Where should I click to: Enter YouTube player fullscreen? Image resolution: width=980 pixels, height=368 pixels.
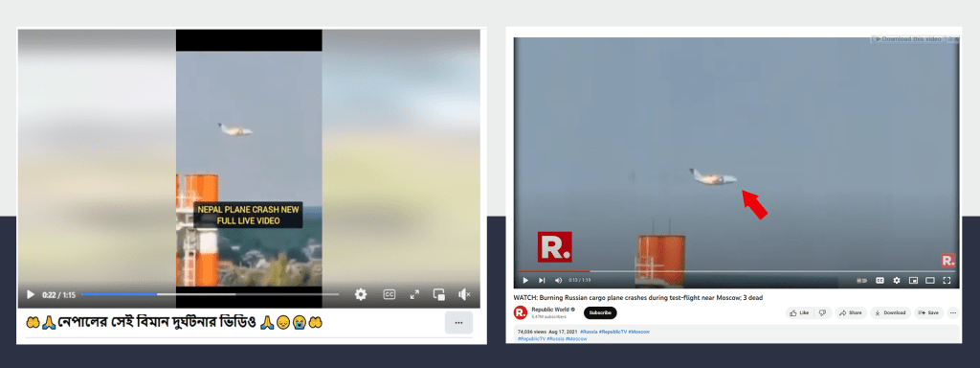[947, 281]
